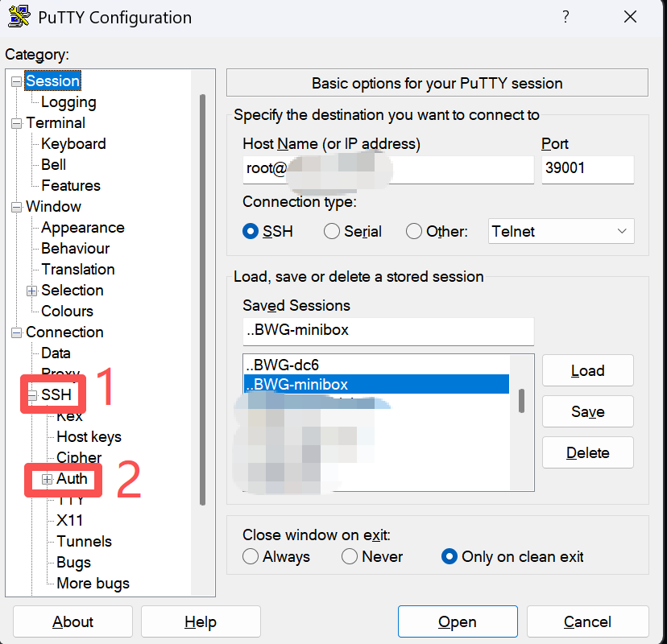The image size is (667, 644).
Task: Select the SSH connection type radio button
Action: [x=251, y=232]
